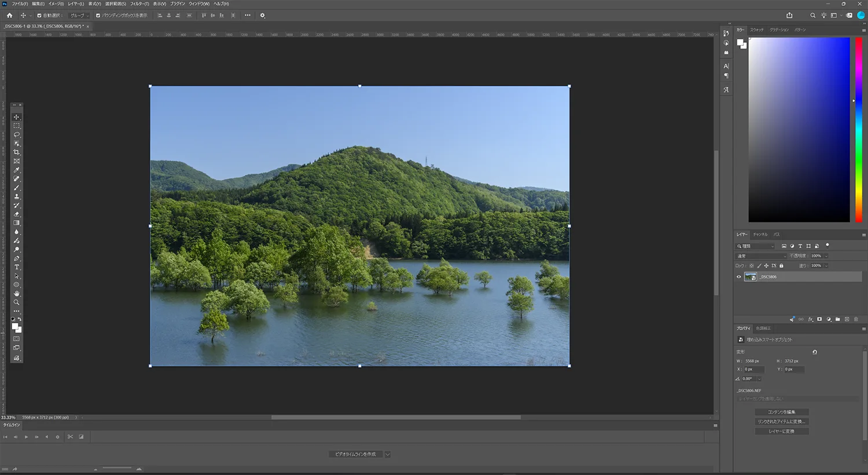Select the Spot Healing Brush tool
The image size is (868, 475).
pos(16,179)
